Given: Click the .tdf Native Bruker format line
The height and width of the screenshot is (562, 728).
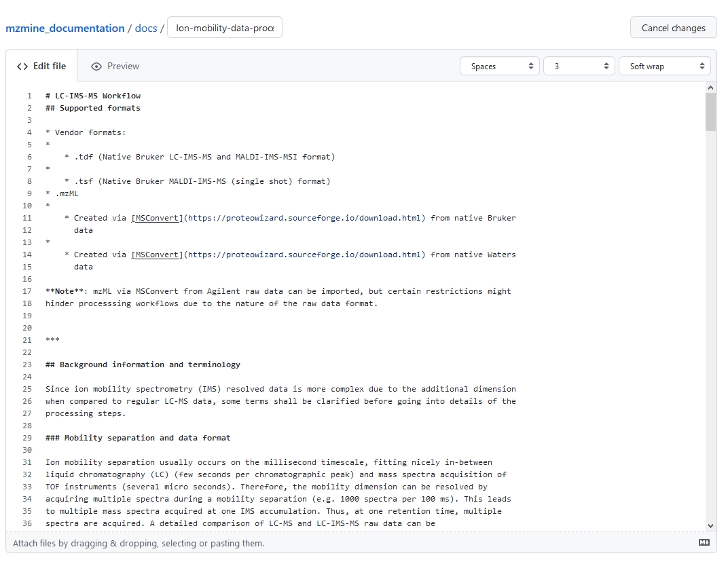Looking at the screenshot, I should (x=200, y=157).
